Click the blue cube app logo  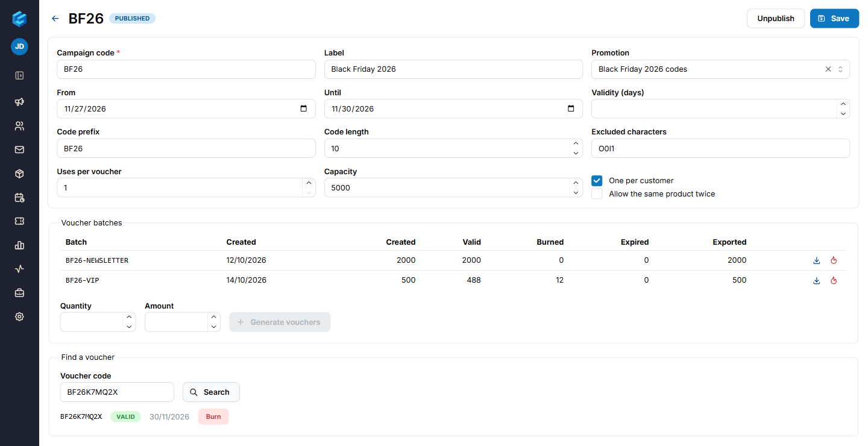pos(19,19)
